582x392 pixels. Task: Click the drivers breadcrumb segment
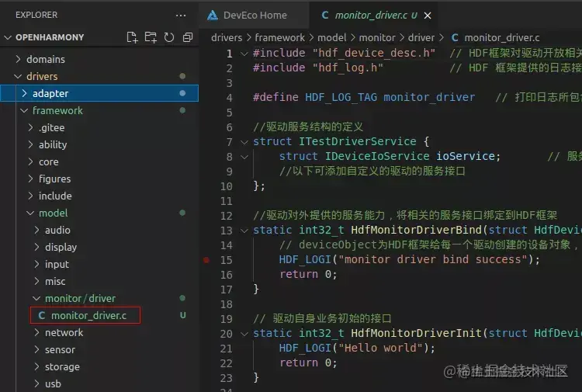click(227, 37)
